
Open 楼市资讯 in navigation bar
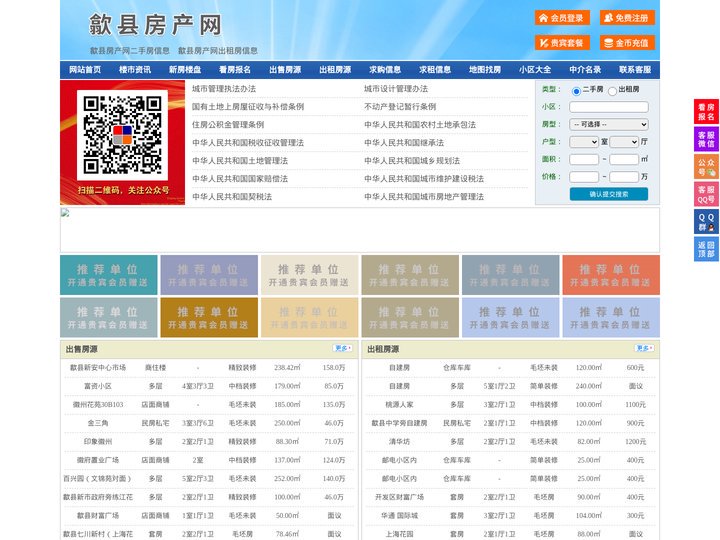coord(135,70)
